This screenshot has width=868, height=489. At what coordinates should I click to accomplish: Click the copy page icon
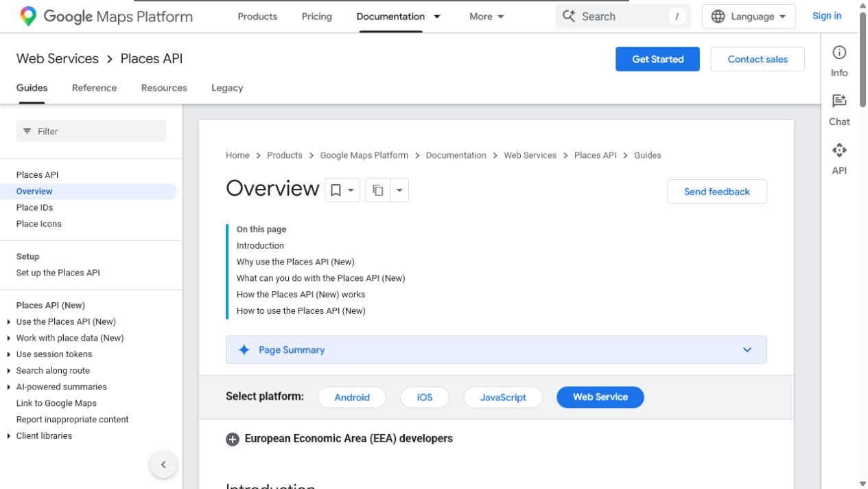tap(378, 190)
